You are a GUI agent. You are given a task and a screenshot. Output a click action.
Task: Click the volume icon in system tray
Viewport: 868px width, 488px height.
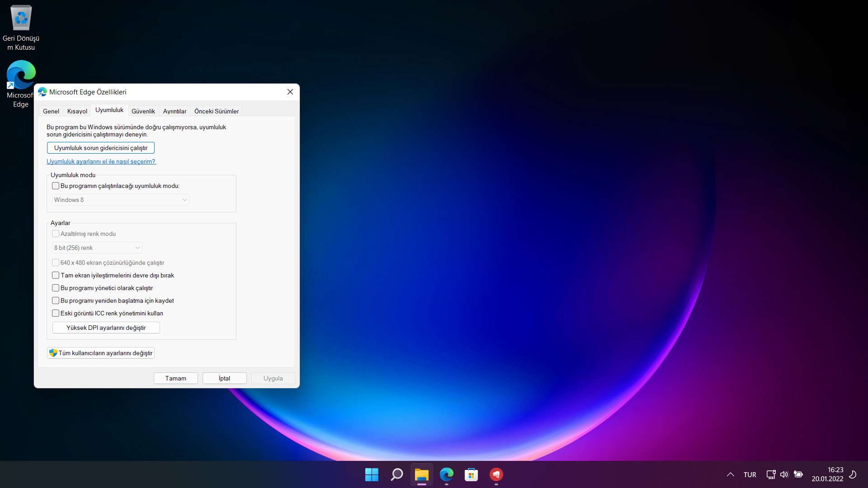click(x=784, y=474)
